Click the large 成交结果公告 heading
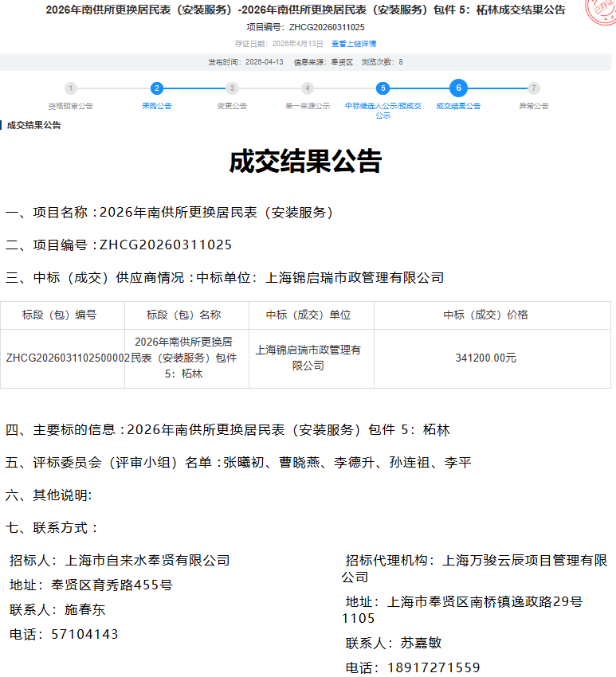The height and width of the screenshot is (677, 616). (x=306, y=162)
